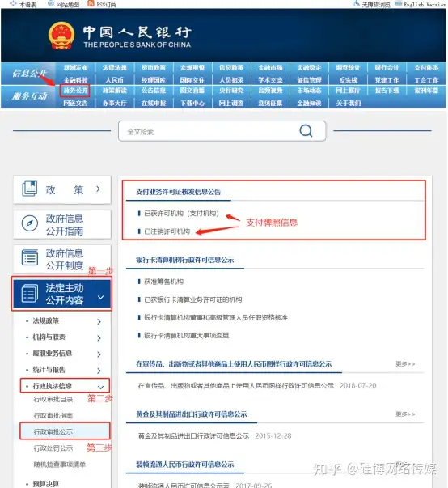Focus the 全文检索 search field
Image resolution: width=448 pixels, height=488 pixels.
click(222, 131)
